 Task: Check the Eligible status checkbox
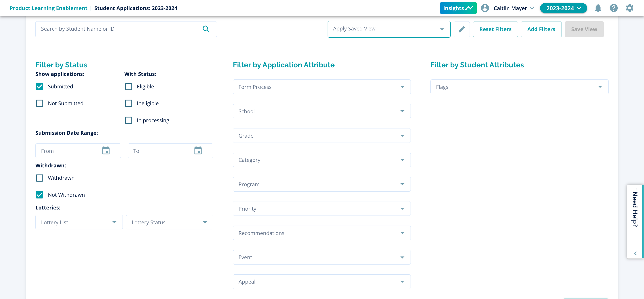129,87
